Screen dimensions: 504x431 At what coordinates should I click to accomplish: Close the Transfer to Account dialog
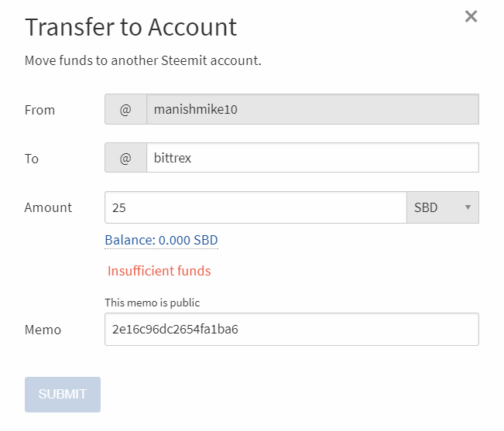471,16
